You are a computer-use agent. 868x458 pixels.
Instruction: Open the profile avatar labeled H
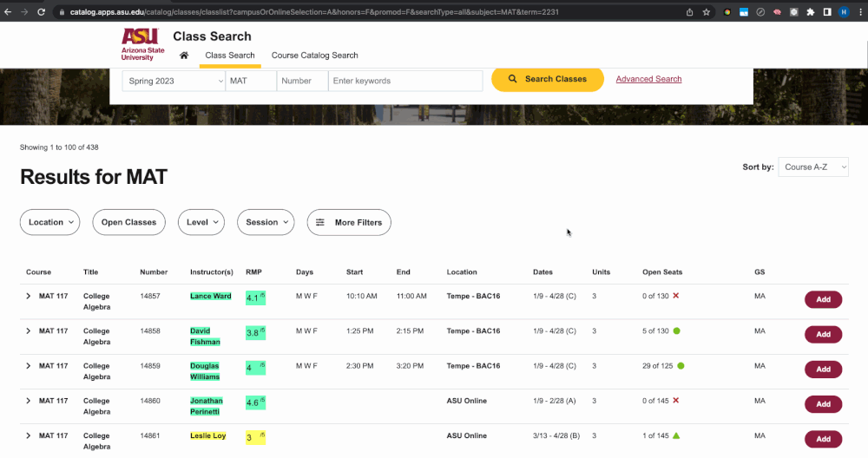pos(844,12)
